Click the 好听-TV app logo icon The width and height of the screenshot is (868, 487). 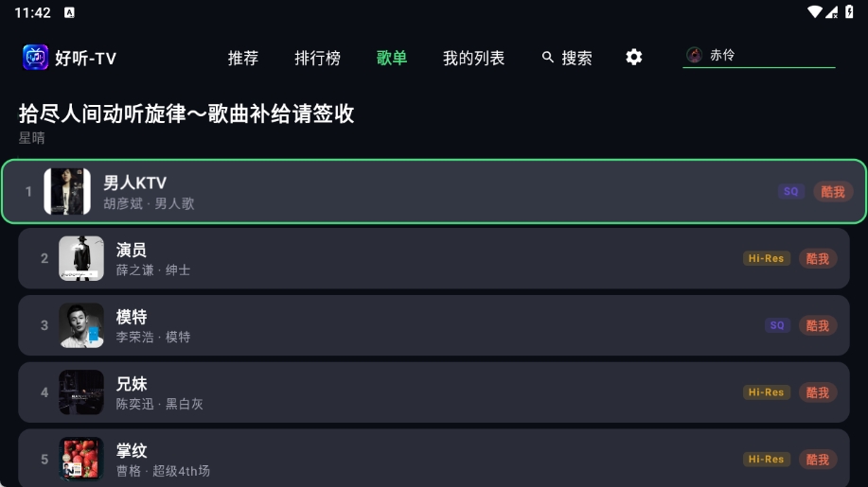pos(35,58)
